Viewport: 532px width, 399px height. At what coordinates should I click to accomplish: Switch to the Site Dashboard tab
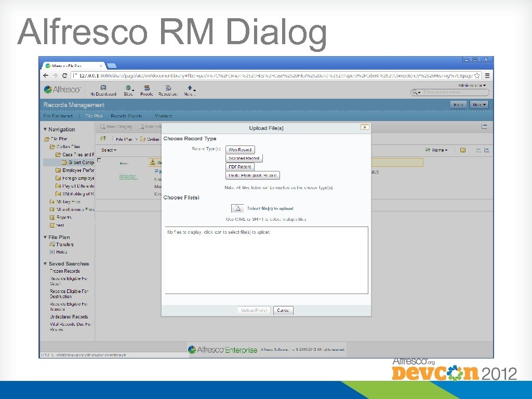tap(58, 116)
